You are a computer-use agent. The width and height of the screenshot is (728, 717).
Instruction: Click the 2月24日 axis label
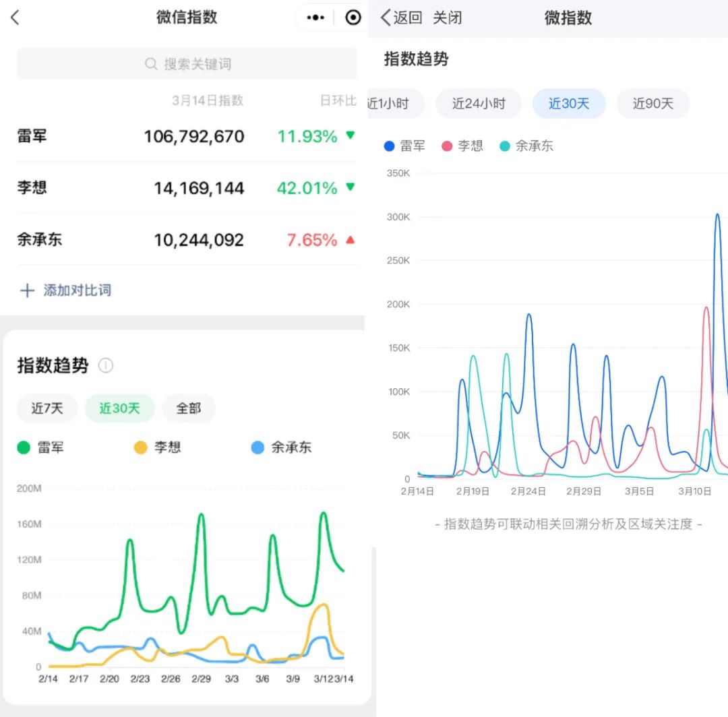[528, 491]
